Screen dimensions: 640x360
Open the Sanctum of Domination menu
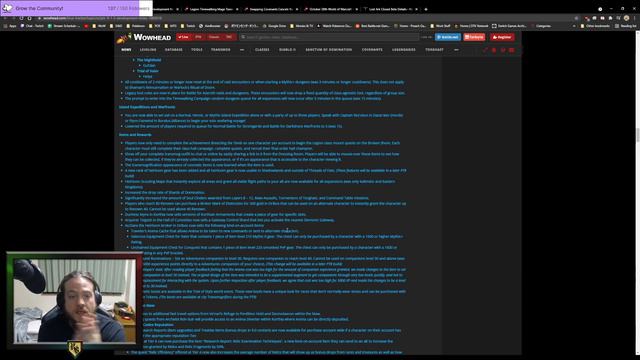[x=329, y=50]
